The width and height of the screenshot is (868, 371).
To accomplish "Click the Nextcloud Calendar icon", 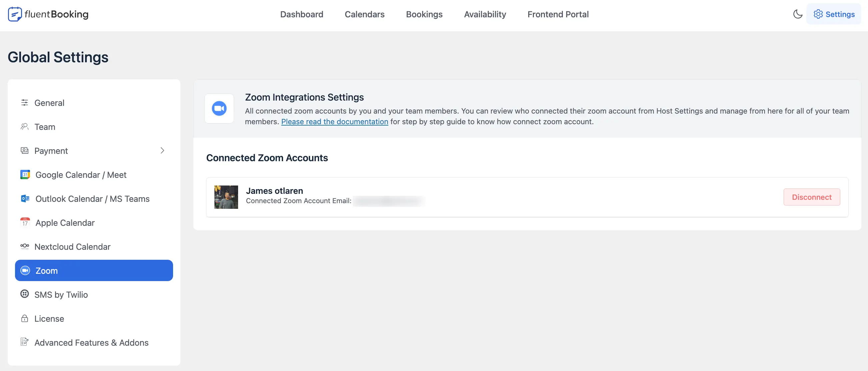I will click(x=25, y=246).
